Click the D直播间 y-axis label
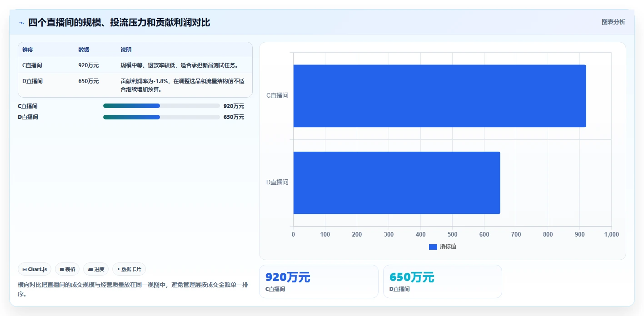Screen dimensions: 644x316 (x=277, y=183)
